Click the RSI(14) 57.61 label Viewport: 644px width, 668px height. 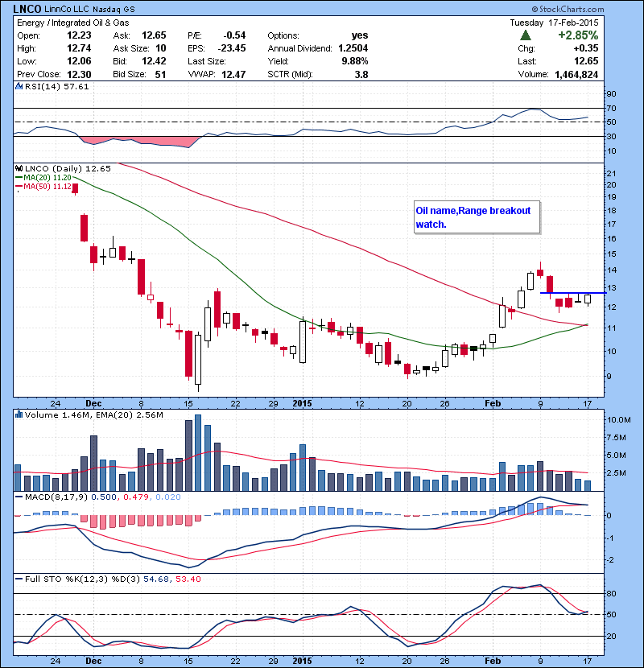click(56, 86)
